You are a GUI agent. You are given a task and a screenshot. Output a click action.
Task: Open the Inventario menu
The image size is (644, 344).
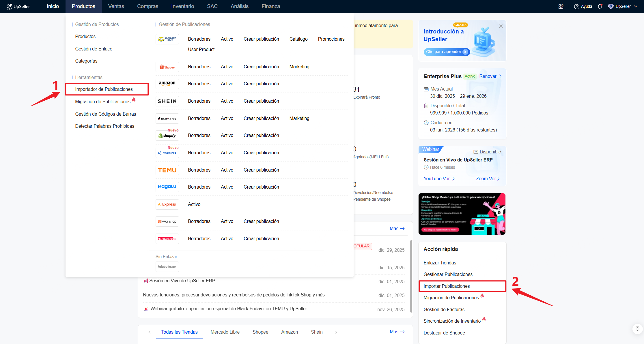tap(182, 6)
